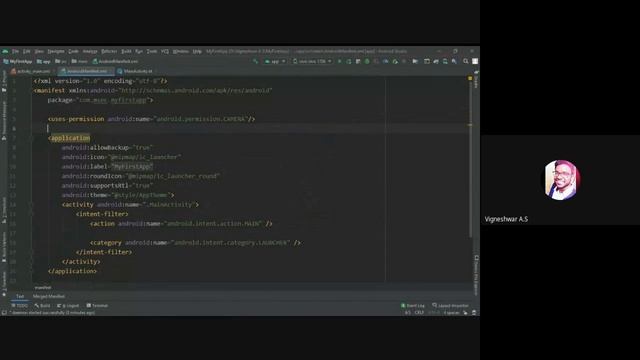640x360 pixels.
Task: Click the rightmost status bar icon
Action: pyautogui.click(x=474, y=313)
